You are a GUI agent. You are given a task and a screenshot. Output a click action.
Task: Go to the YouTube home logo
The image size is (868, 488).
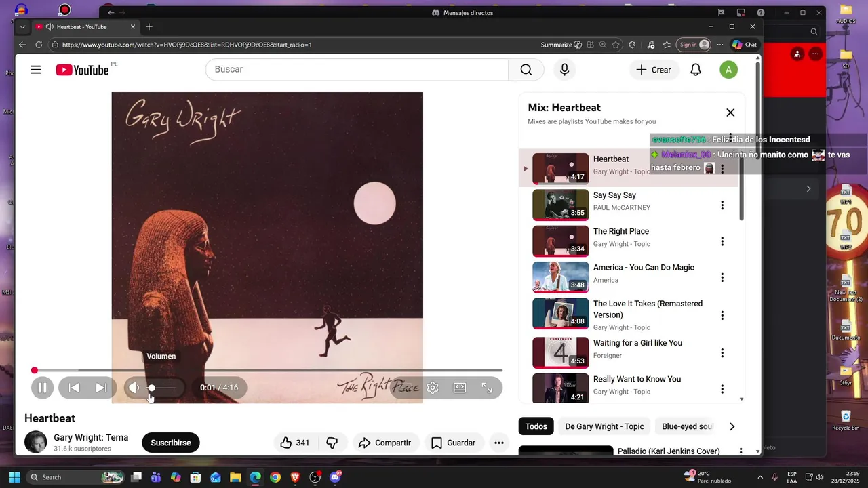pyautogui.click(x=82, y=70)
